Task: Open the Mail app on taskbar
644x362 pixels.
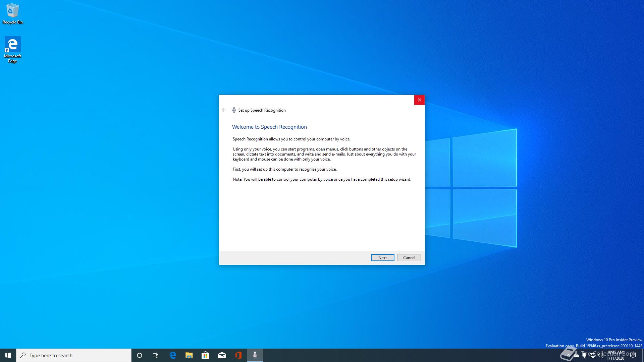Action: [x=222, y=355]
